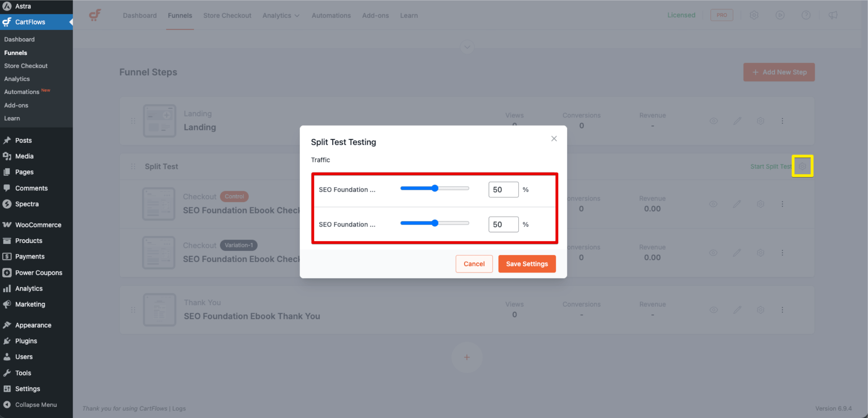Open the highlighted Split Test settings gear
Screen dimensions: 868x418
(x=803, y=166)
